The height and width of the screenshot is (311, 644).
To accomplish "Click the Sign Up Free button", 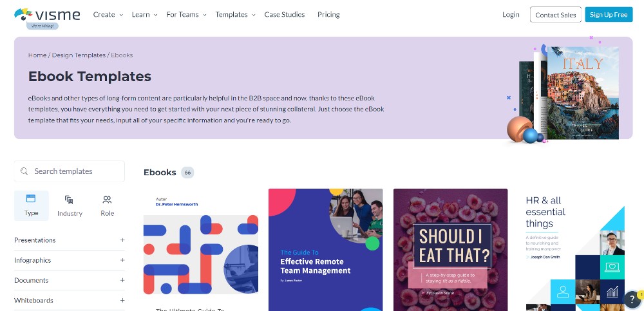I will [x=609, y=14].
